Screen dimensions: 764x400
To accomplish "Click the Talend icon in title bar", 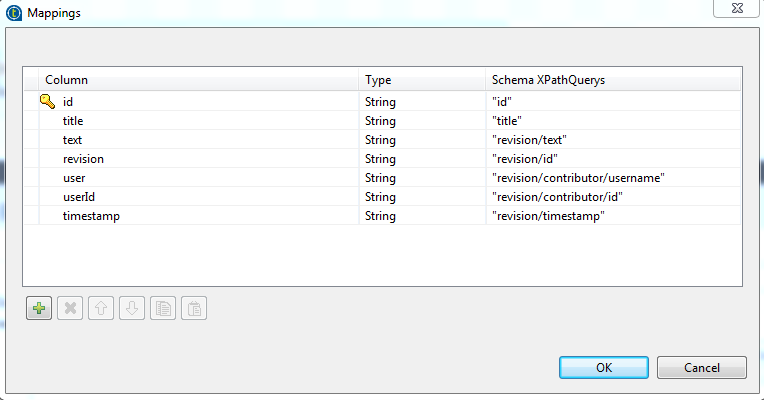I will pyautogui.click(x=14, y=13).
